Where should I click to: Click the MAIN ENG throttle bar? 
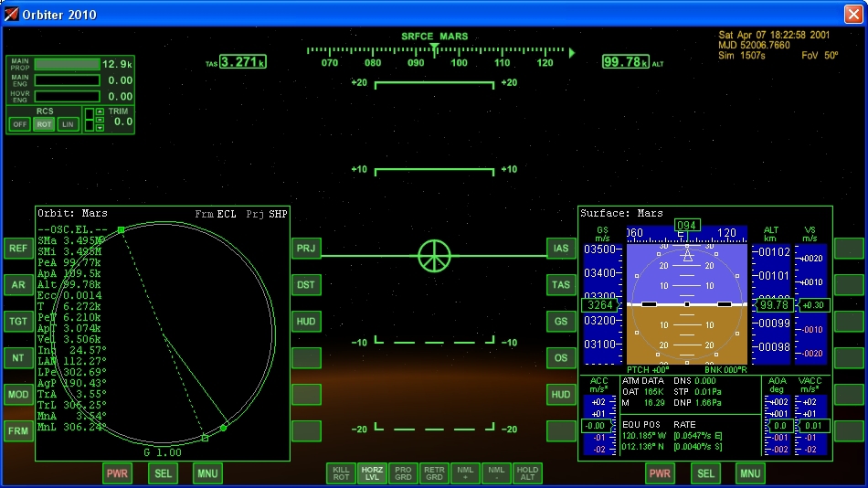coord(66,80)
